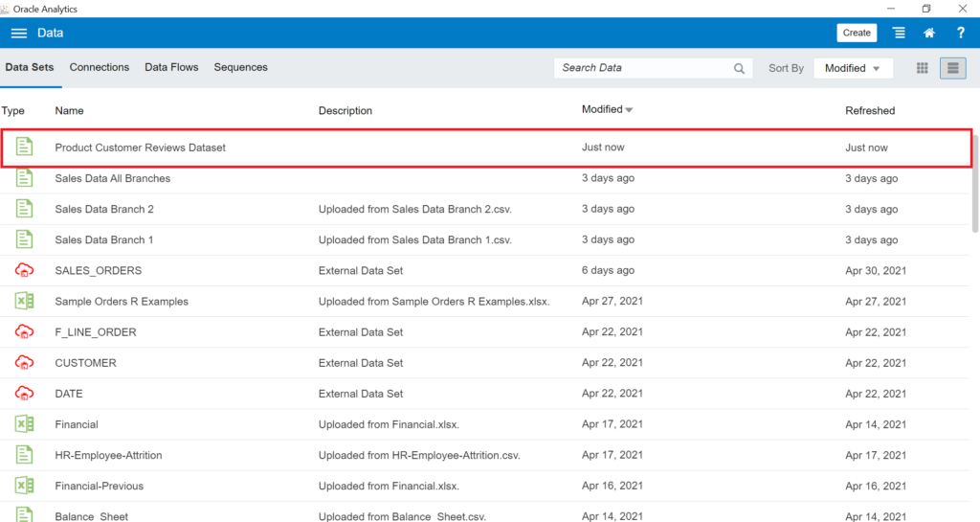Image resolution: width=980 pixels, height=522 pixels.
Task: Click the DATE cloud database icon
Action: click(24, 394)
